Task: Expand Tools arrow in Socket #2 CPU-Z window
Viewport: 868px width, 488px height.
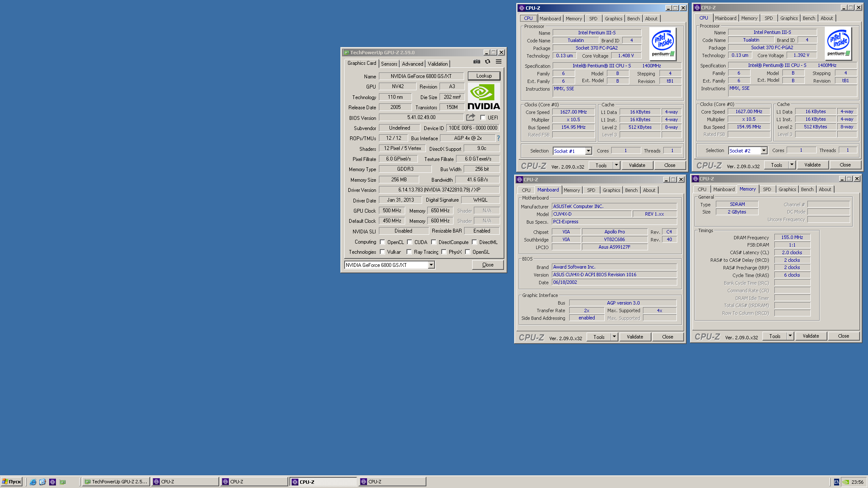Action: coord(792,165)
